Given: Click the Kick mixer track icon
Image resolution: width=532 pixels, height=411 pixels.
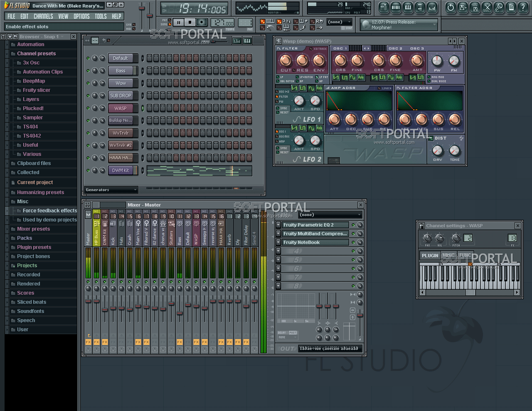Looking at the screenshot, I should 113,224.
